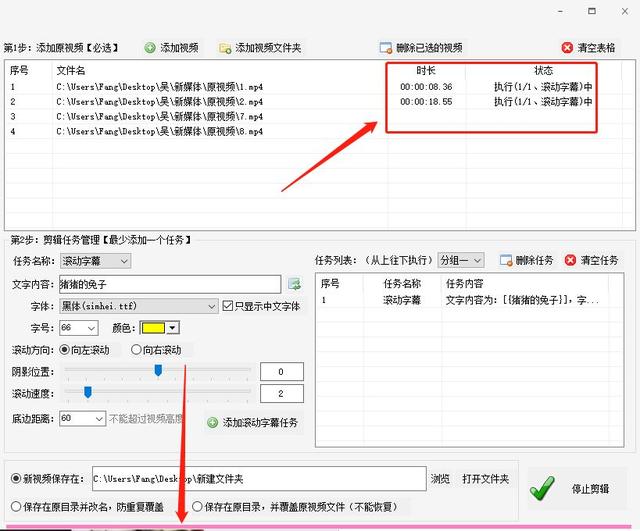Choose 保存在原目录并改名 save option
The width and height of the screenshot is (640, 531).
(x=16, y=506)
